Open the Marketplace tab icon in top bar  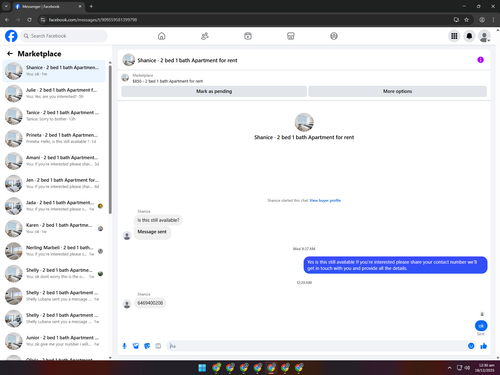tap(291, 36)
